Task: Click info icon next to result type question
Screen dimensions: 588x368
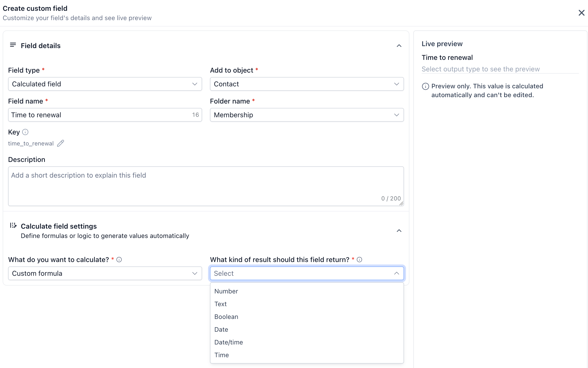Action: [x=359, y=260]
